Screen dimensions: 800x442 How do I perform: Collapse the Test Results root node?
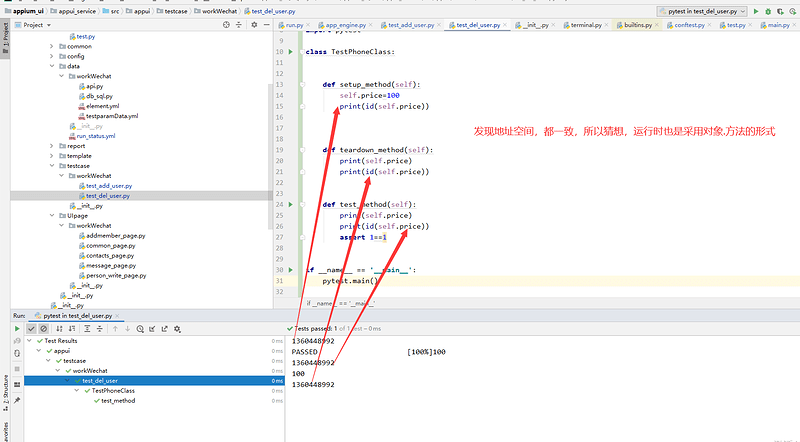[30, 340]
